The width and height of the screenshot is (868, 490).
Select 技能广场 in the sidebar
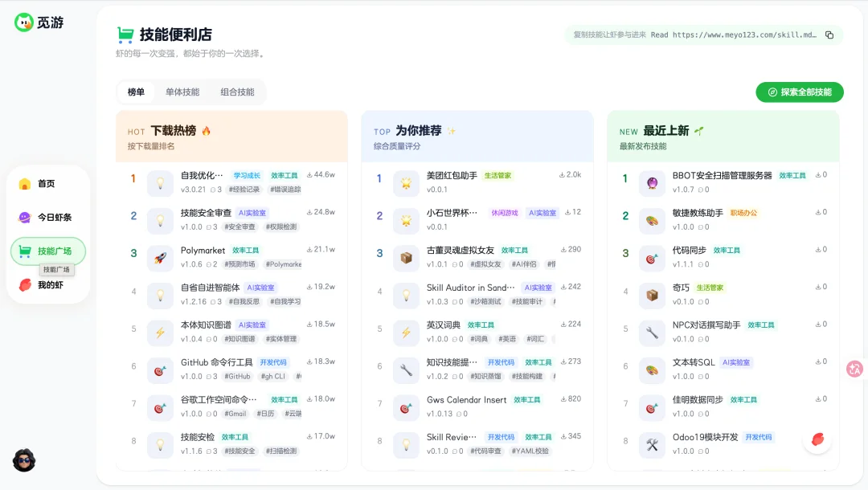pos(48,251)
